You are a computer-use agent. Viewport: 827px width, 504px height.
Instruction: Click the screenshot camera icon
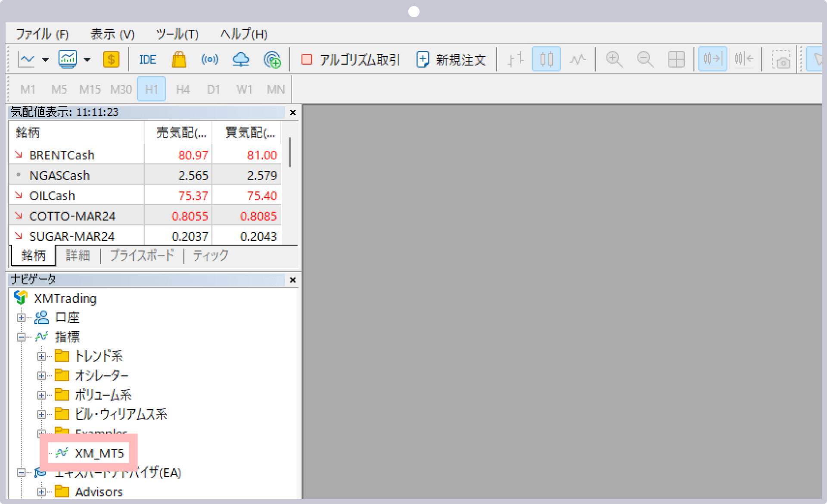tap(780, 59)
